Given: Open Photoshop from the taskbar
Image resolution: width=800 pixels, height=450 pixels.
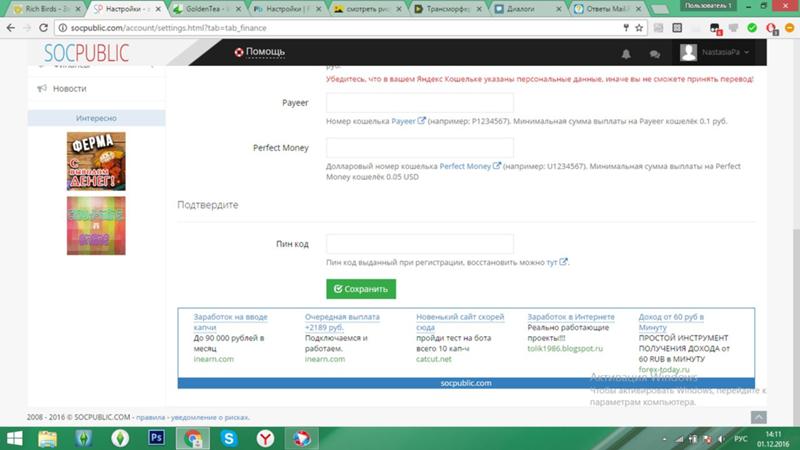Looking at the screenshot, I should (155, 437).
